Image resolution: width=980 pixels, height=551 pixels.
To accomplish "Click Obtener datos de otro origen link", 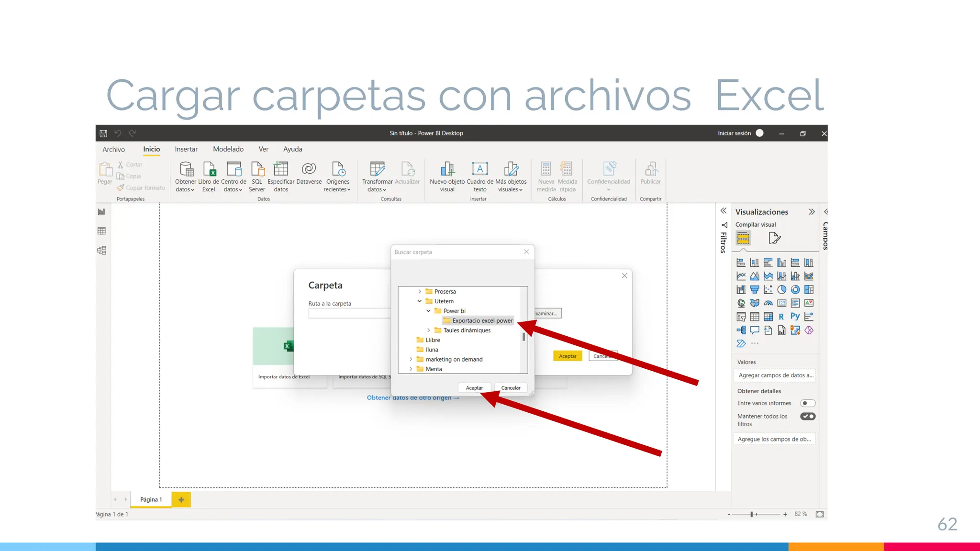I will point(413,398).
